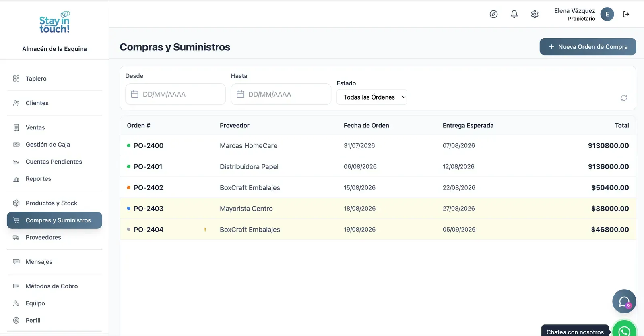This screenshot has width=644, height=336.
Task: Select Compras y Suministros menu item
Action: pyautogui.click(x=54, y=220)
